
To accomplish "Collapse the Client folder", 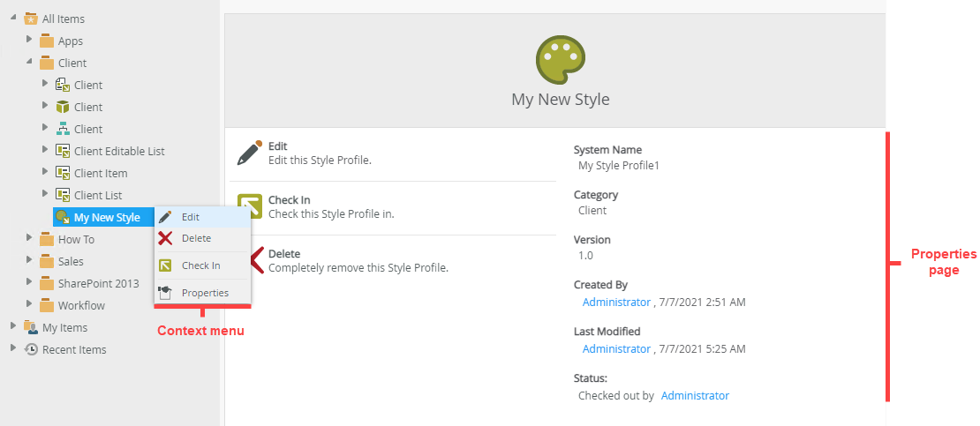I will [29, 63].
